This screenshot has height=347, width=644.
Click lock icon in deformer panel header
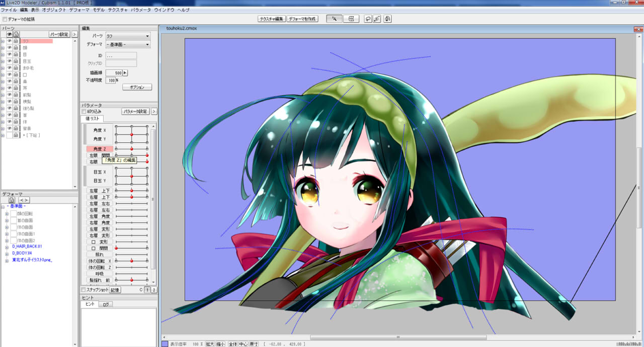tap(11, 200)
